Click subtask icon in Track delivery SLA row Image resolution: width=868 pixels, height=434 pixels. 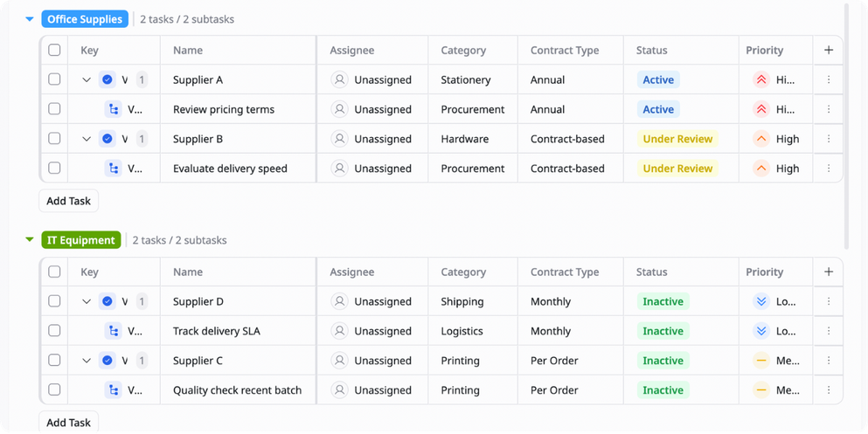coord(113,331)
